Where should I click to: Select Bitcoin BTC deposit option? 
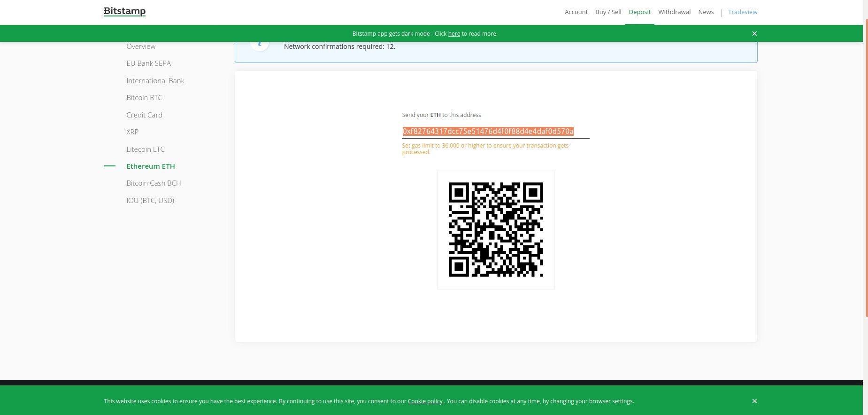coord(144,98)
